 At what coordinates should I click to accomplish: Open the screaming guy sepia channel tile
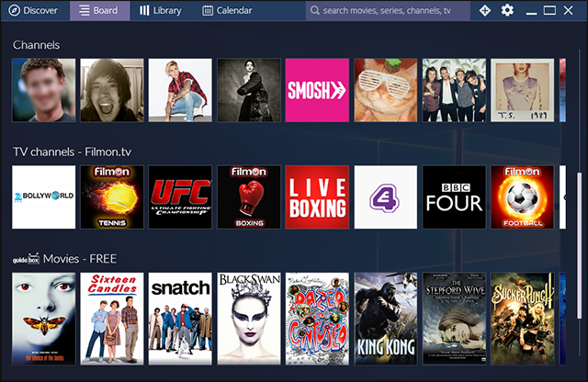(112, 90)
